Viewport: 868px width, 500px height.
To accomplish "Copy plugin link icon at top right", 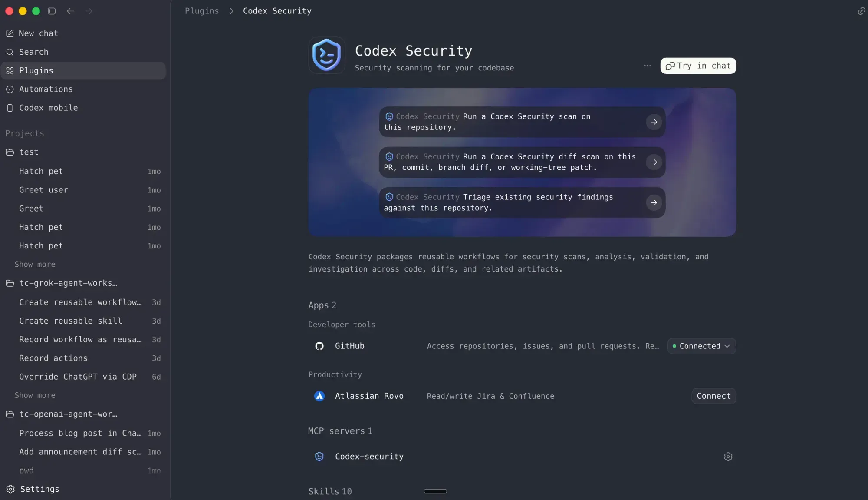I will pyautogui.click(x=861, y=11).
